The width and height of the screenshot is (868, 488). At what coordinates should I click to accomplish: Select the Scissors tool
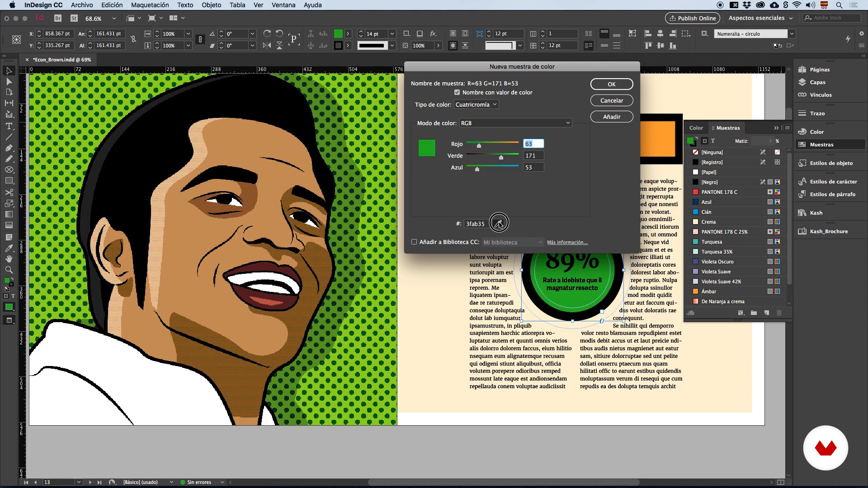click(x=9, y=192)
